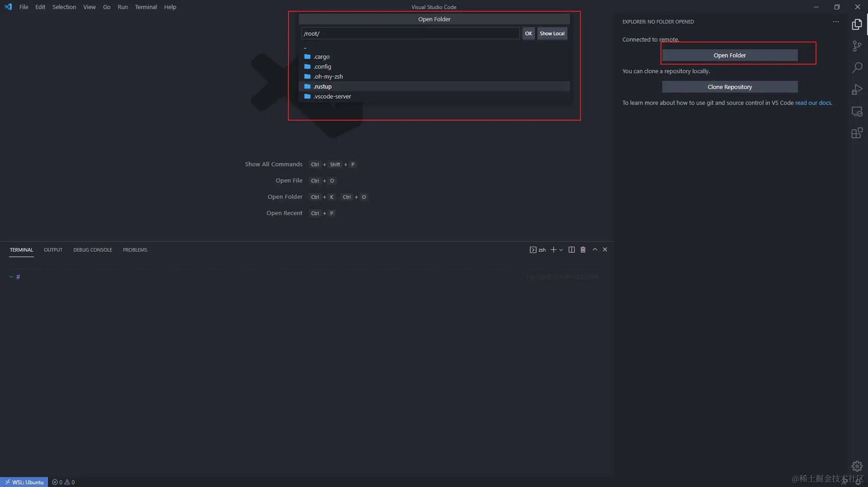868x487 pixels.
Task: Select the .vscode-server folder
Action: pyautogui.click(x=434, y=96)
